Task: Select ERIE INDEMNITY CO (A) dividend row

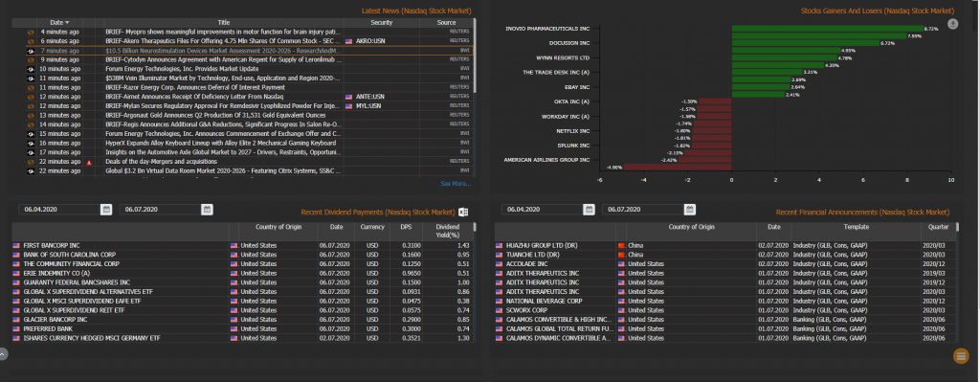Action: [242, 273]
